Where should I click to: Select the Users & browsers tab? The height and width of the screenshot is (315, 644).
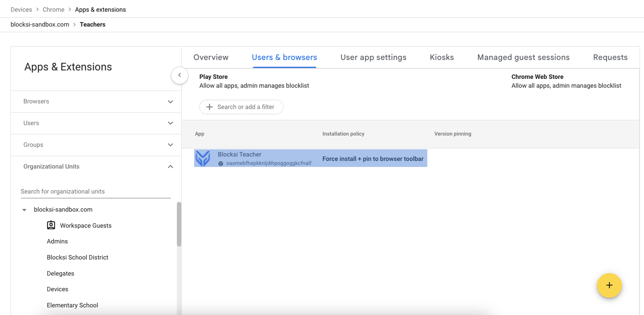click(x=285, y=58)
